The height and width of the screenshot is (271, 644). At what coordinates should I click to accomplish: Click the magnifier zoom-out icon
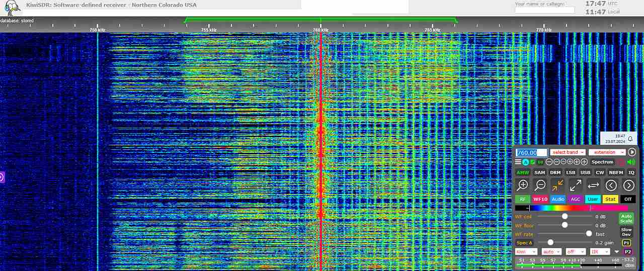pos(540,186)
